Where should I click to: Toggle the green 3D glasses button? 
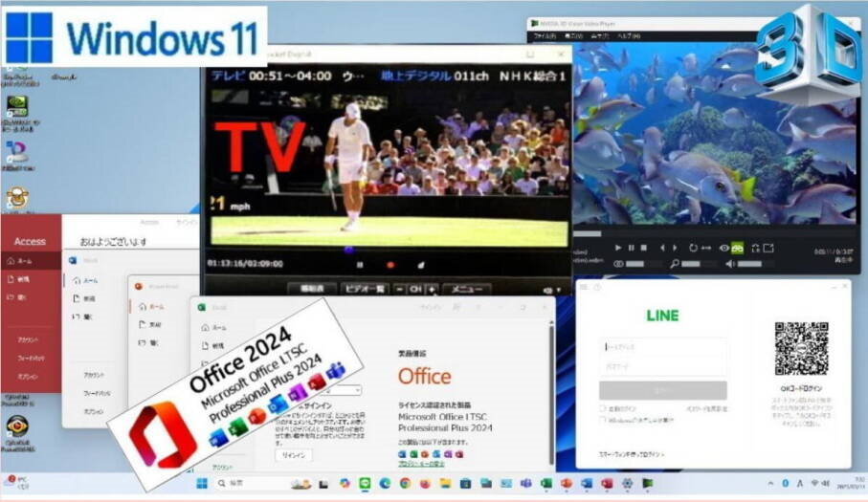[x=737, y=249]
